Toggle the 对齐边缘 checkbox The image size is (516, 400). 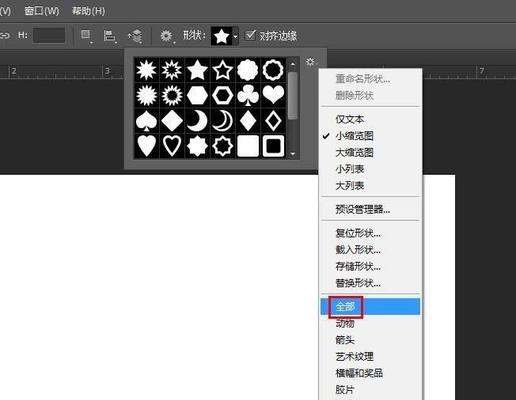tap(250, 35)
